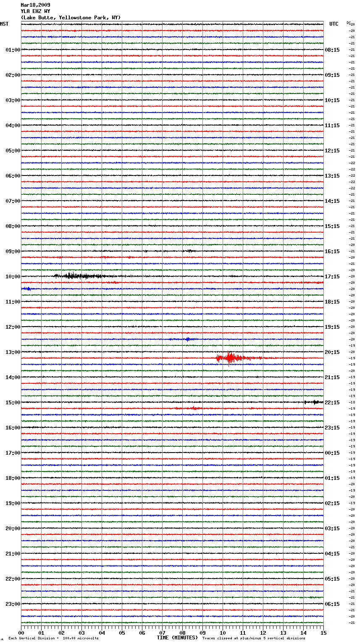Screen dimensions: 357x644
Task: Click the 19:00 MST time label
Action: coord(13,503)
